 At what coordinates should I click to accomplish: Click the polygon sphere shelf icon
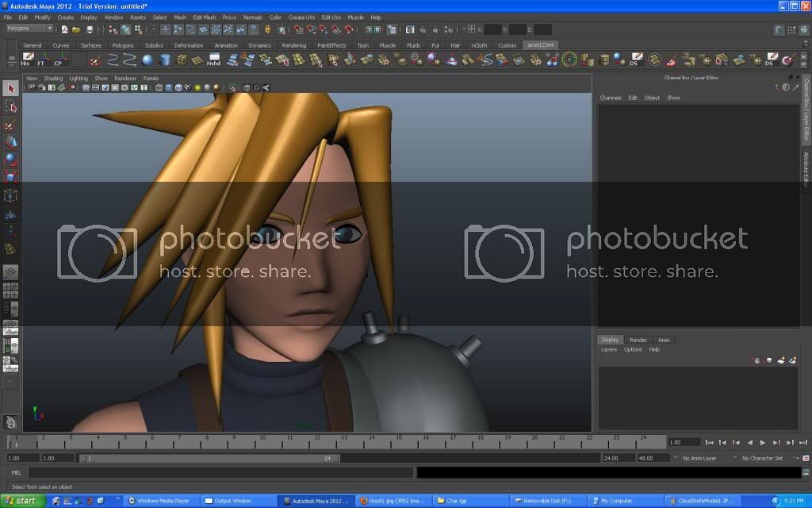point(148,60)
